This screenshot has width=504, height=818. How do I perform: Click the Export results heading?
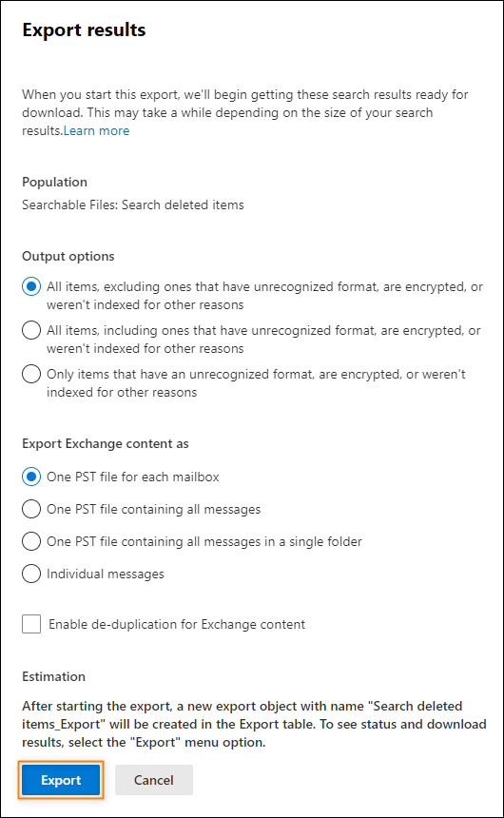point(84,30)
